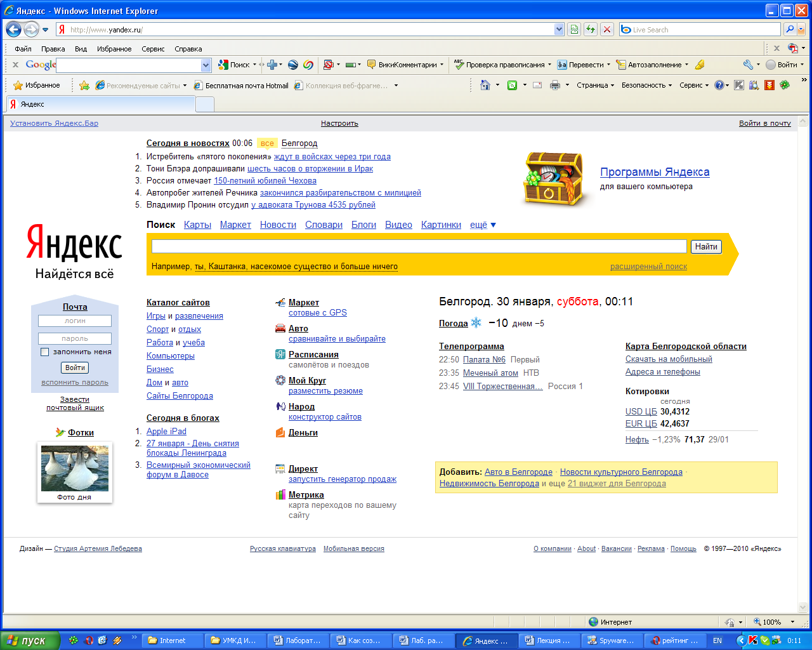The height and width of the screenshot is (650, 812).
Task: Open the zoom level 100% dropdown
Action: pyautogui.click(x=792, y=622)
